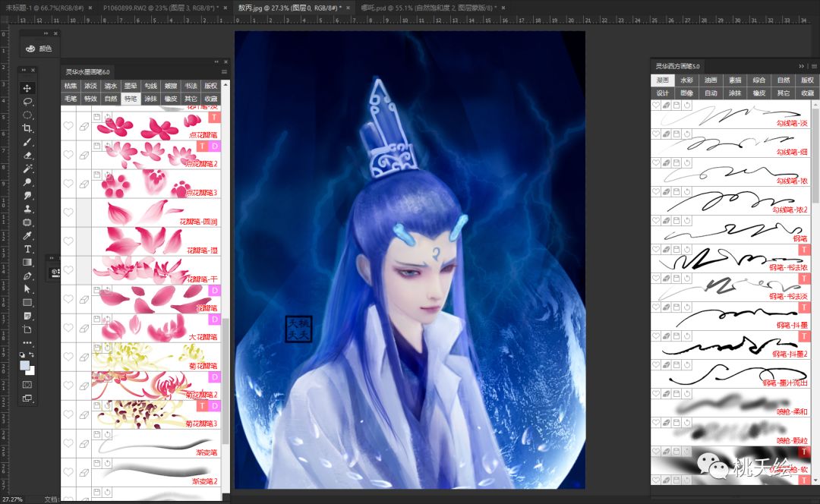Open the 水彩 category in 西方画笔
Image resolution: width=820 pixels, height=504 pixels.
tap(686, 80)
